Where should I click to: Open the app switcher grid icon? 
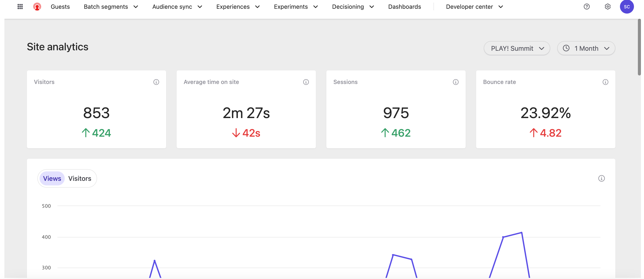click(20, 7)
